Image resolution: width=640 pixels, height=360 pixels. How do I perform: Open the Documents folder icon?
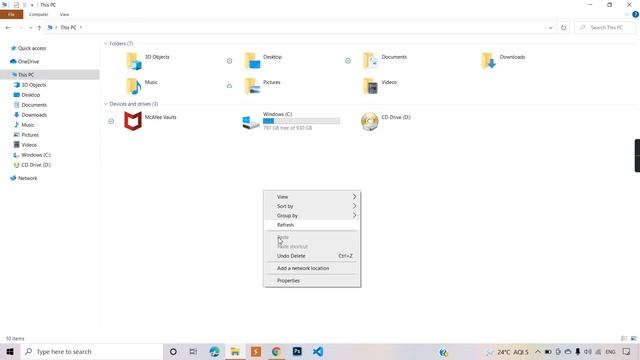tap(370, 61)
